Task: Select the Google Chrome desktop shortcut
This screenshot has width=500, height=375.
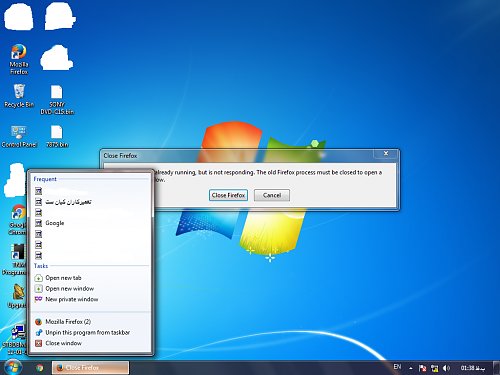Action: pyautogui.click(x=17, y=219)
